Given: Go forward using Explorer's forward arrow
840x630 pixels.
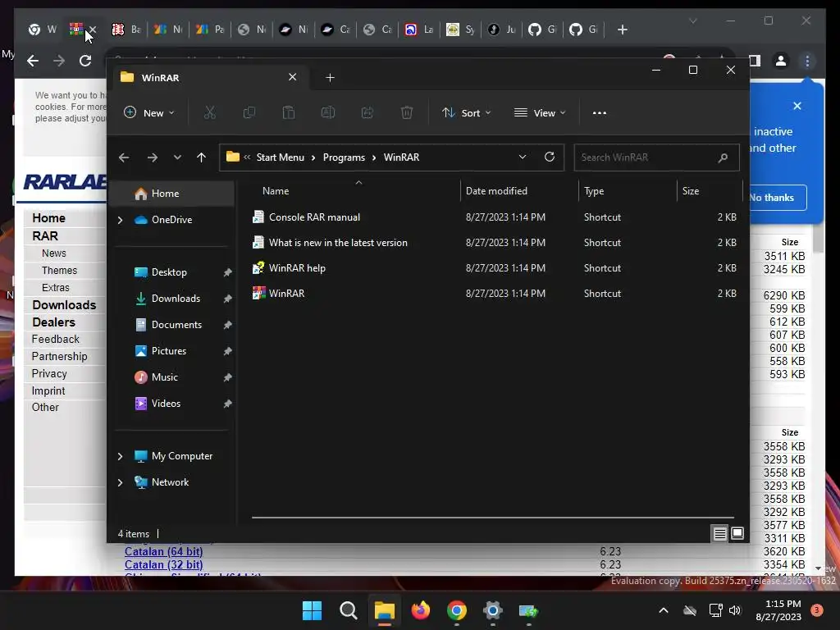Looking at the screenshot, I should pyautogui.click(x=153, y=157).
